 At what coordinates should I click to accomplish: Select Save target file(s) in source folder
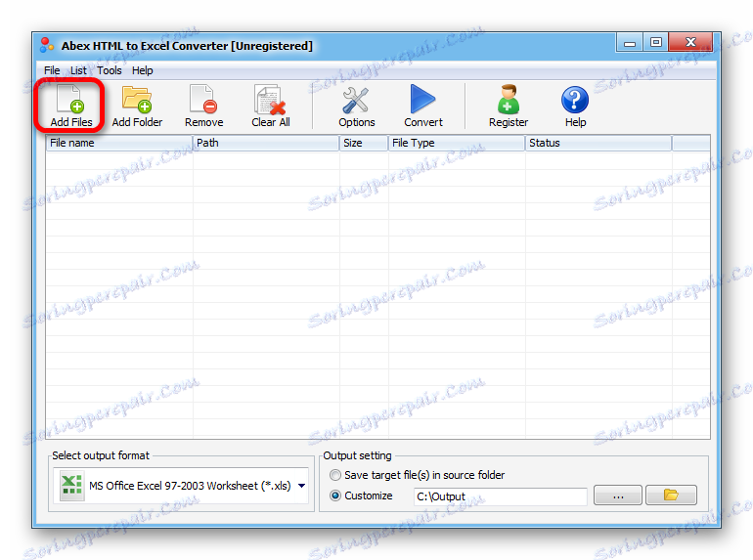pos(417,475)
